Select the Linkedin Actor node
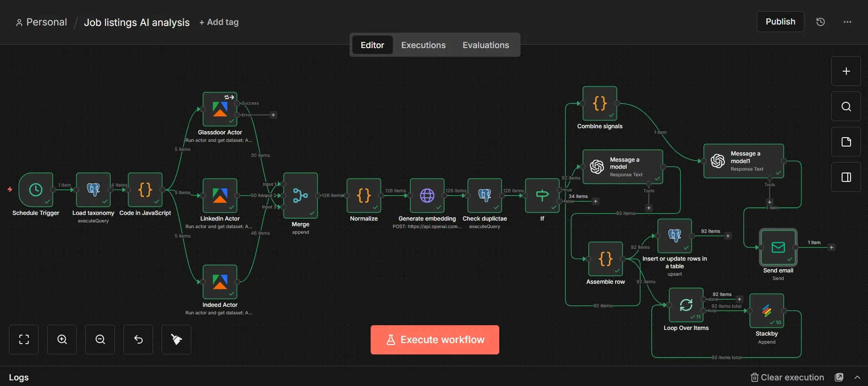 [x=220, y=195]
